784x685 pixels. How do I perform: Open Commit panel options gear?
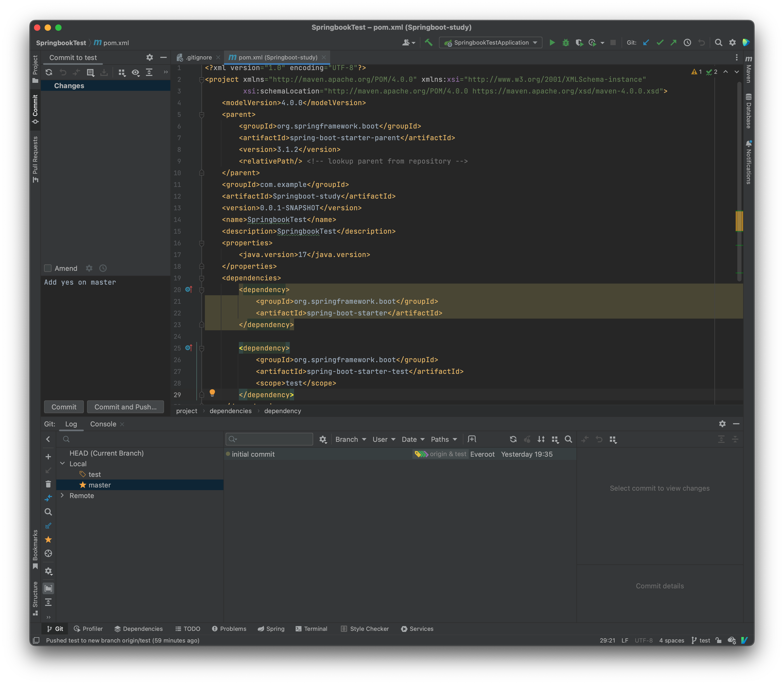point(149,57)
